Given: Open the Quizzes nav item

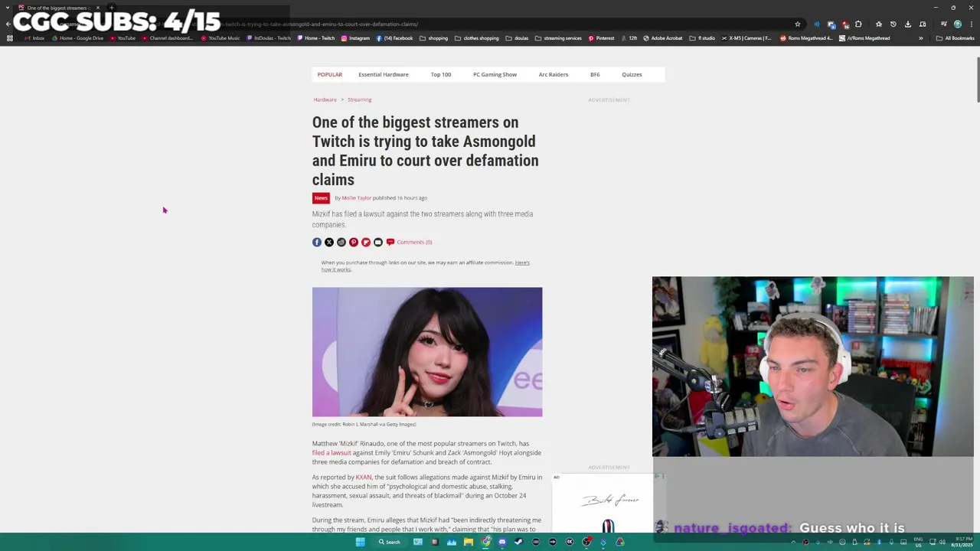Looking at the screenshot, I should 632,74.
